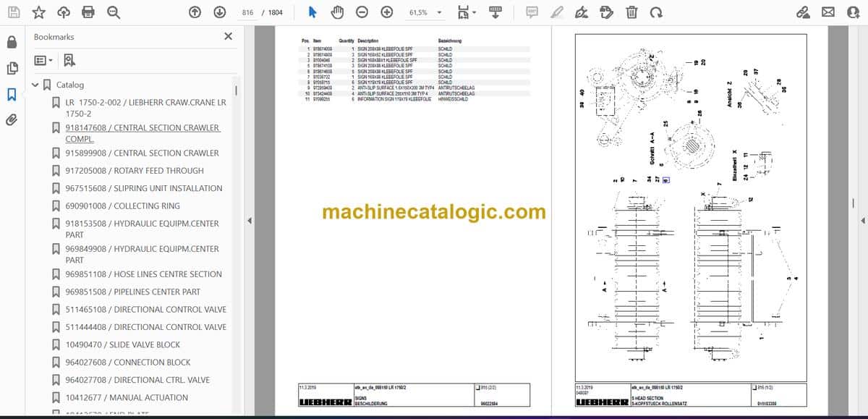Toggle the page thumbnails panel icon
The image size is (868, 419).
pos(12,68)
